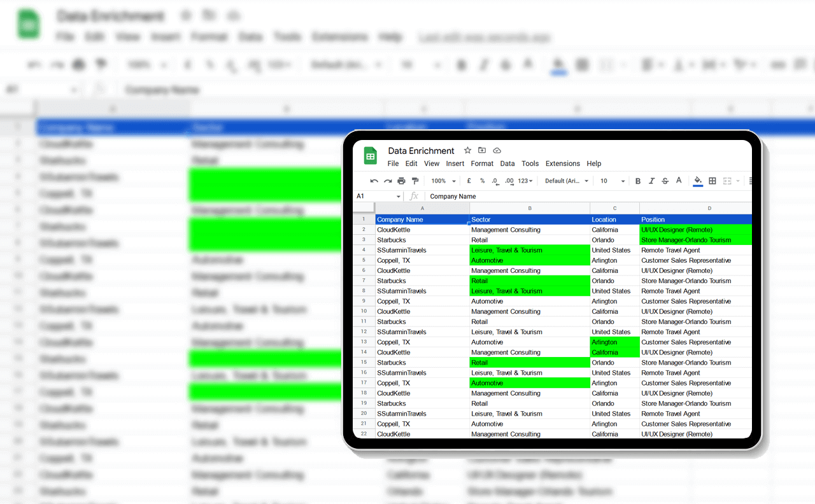Toggle strikethrough formatting

(x=665, y=181)
